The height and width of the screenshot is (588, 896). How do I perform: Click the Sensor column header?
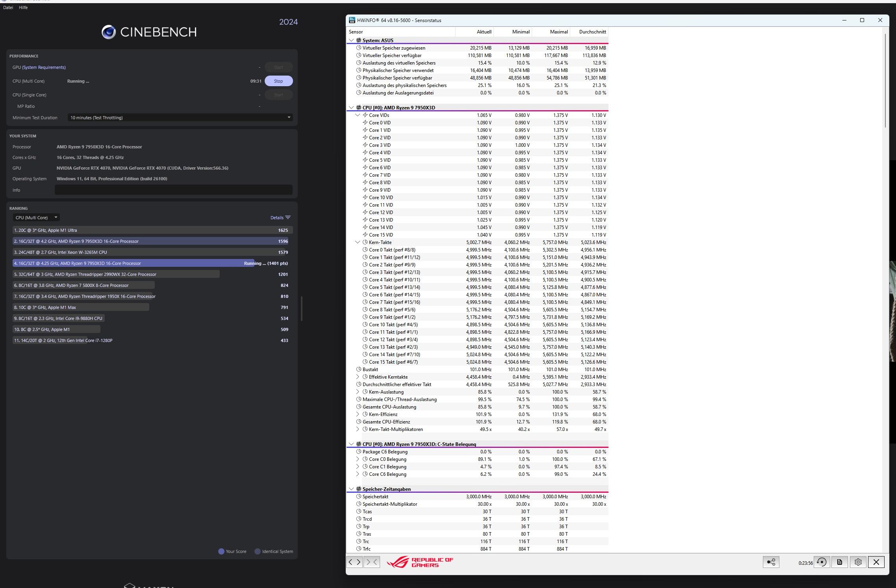pos(401,32)
